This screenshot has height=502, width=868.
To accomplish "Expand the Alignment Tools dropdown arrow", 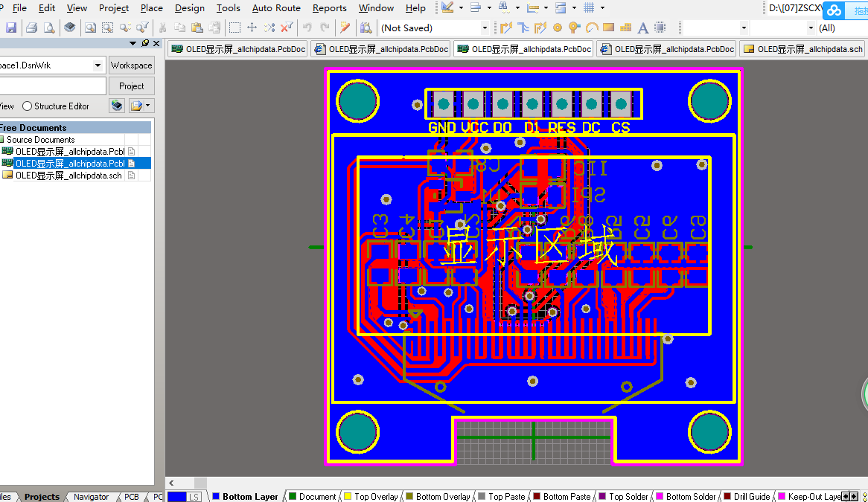I will tap(489, 7).
